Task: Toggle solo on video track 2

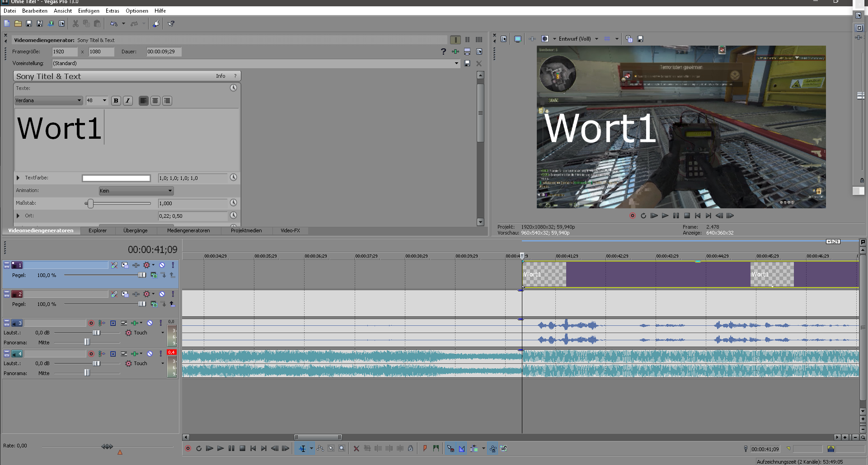Action: point(173,294)
